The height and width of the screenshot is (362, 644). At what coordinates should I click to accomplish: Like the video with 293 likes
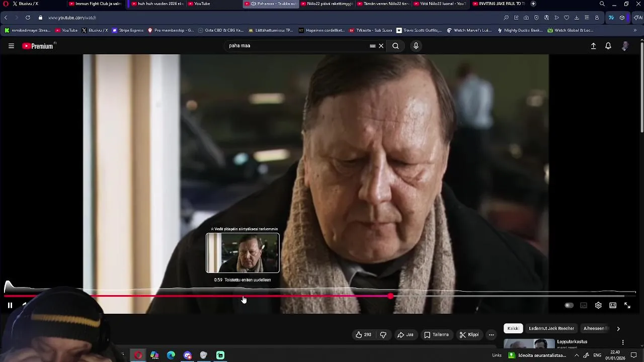[x=363, y=335]
